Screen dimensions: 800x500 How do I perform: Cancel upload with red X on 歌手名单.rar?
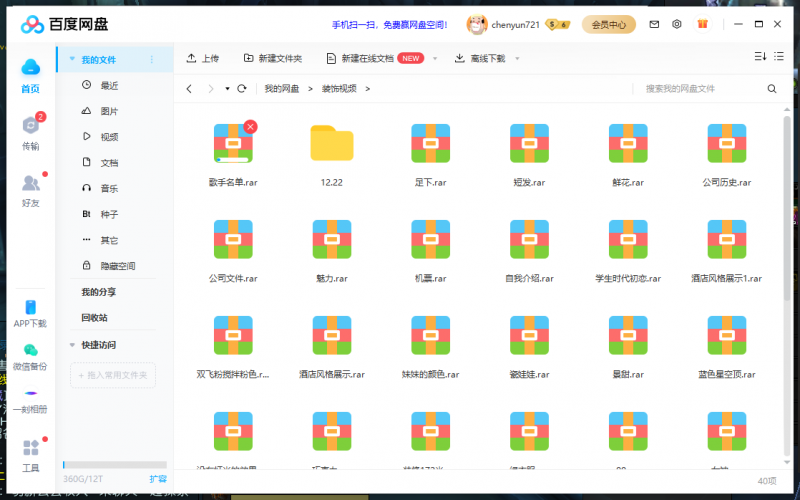[250, 126]
